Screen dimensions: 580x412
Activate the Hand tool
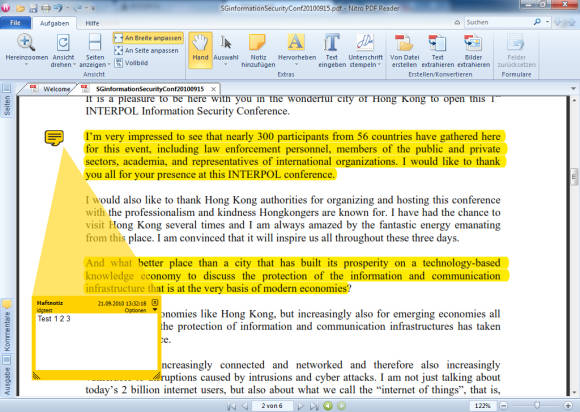[200, 50]
